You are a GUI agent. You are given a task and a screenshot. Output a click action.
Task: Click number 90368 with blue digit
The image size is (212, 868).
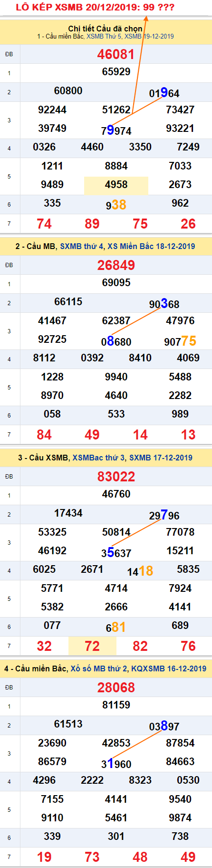tap(164, 304)
